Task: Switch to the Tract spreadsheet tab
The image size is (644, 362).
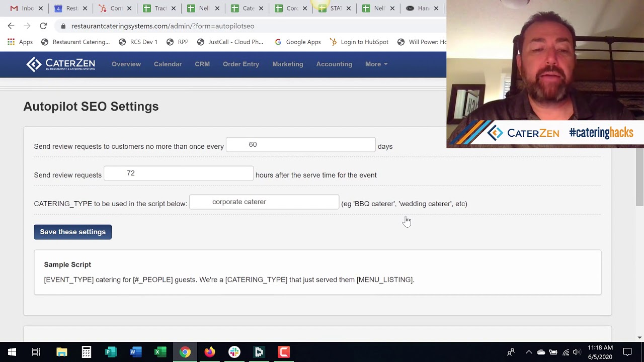Action: (159, 8)
